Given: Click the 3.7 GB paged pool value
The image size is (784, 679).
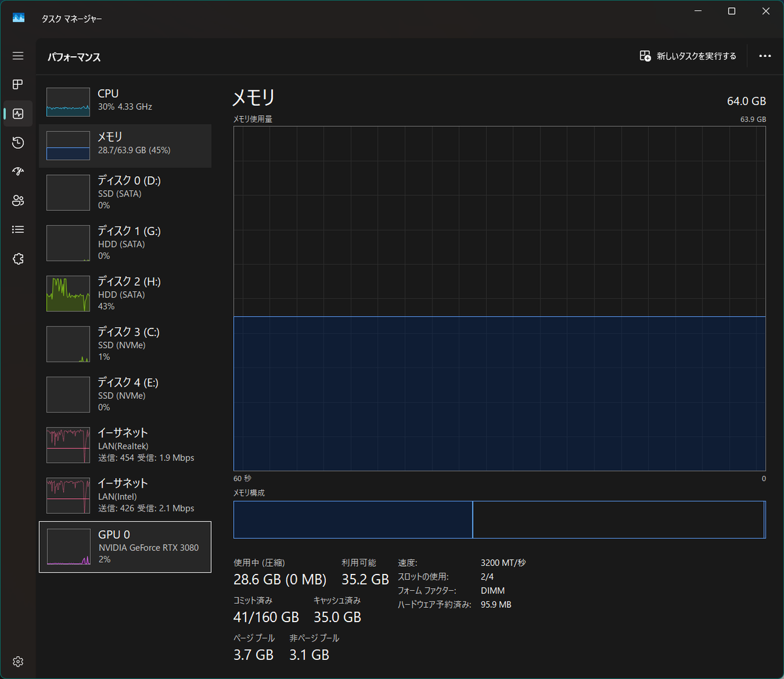Looking at the screenshot, I should coord(253,655).
